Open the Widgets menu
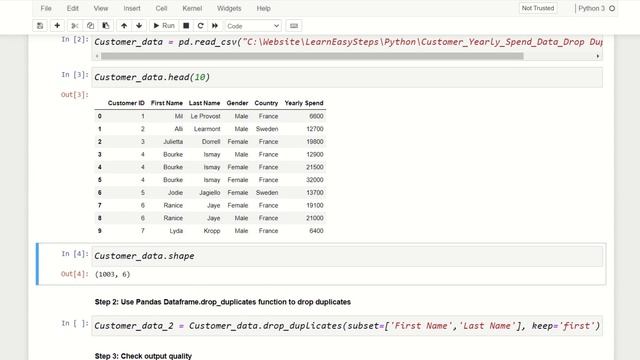 click(229, 8)
